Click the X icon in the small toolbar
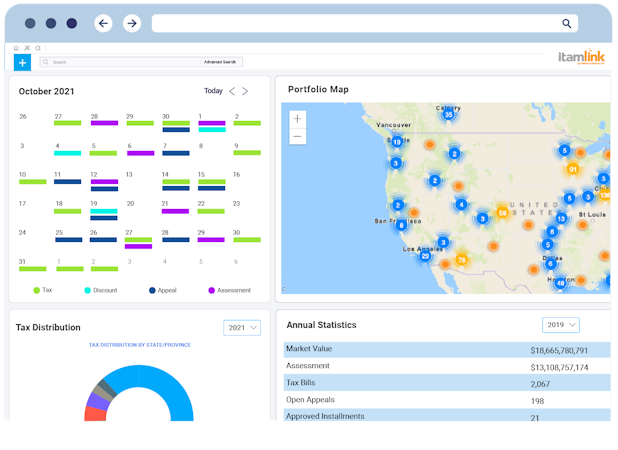Image resolution: width=618 pixels, height=450 pixels. point(27,48)
